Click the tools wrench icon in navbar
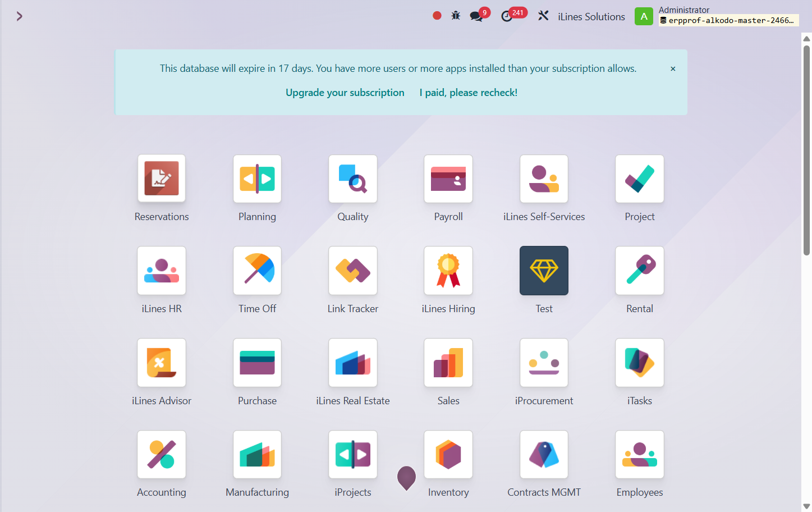Viewport: 812px width, 512px height. [543, 16]
